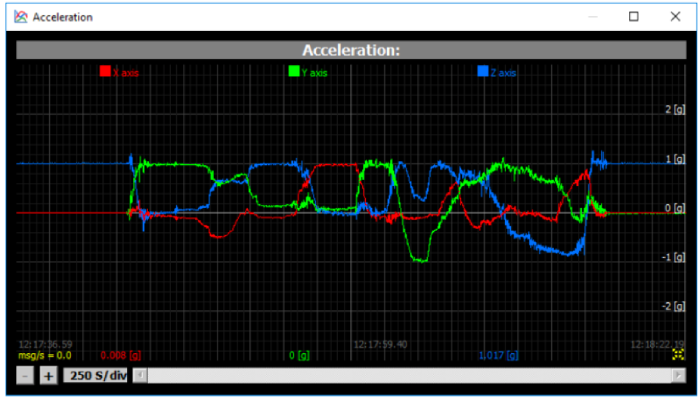Viewport: 700px width, 400px height.
Task: Toggle the blue Z axis legend swatch
Action: pyautogui.click(x=483, y=72)
